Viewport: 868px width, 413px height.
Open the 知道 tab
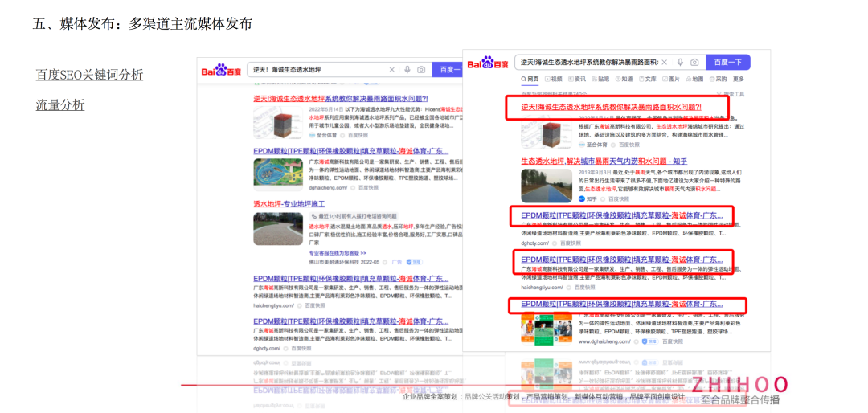point(624,80)
